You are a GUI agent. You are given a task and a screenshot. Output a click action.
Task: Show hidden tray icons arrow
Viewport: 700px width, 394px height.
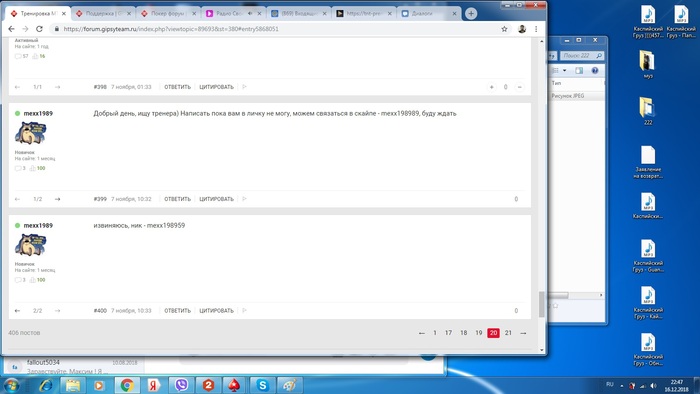click(x=621, y=386)
